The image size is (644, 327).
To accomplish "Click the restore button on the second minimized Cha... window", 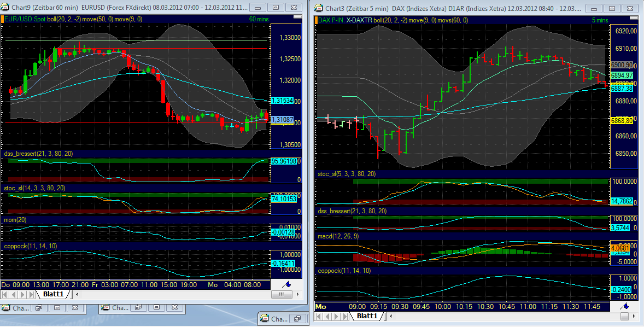I will [x=138, y=307].
